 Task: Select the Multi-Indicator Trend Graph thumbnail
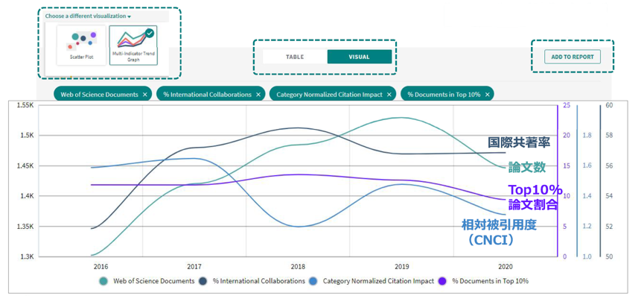(x=133, y=45)
